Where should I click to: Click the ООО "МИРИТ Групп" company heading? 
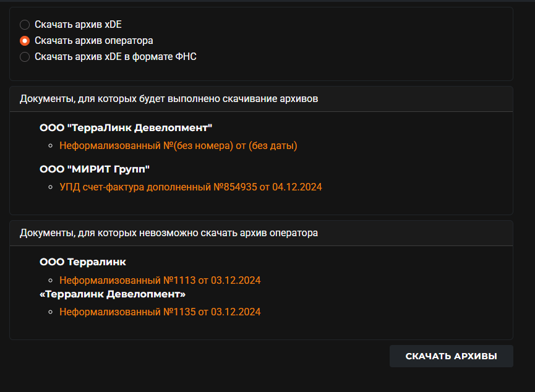coord(95,169)
